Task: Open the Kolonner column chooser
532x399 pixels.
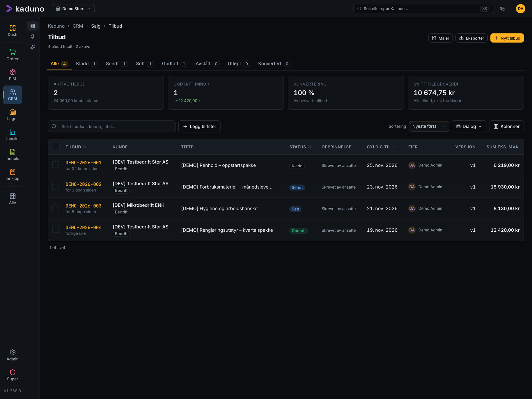Action: click(506, 126)
